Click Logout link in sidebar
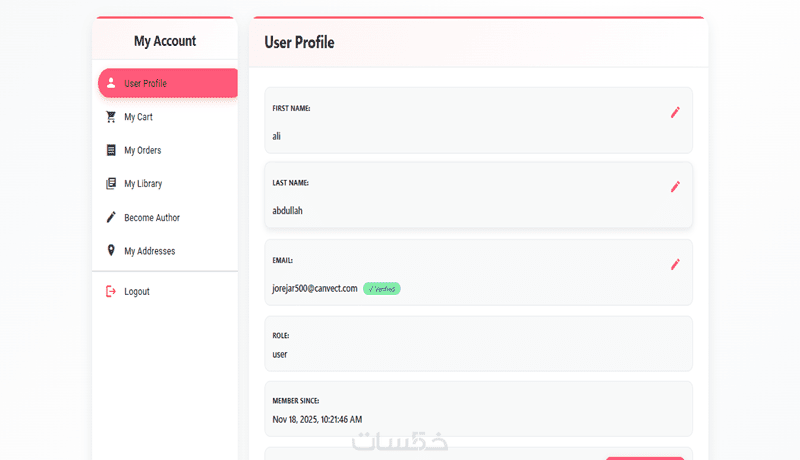The image size is (800, 460). click(x=137, y=291)
